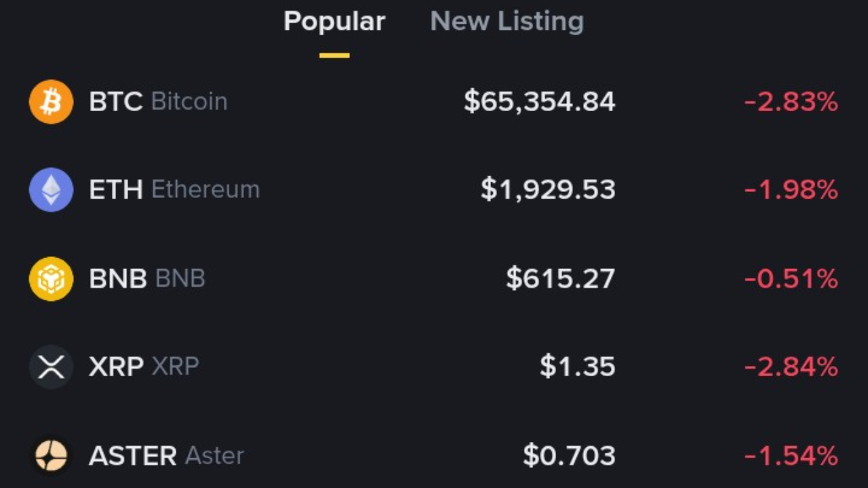Switch to the Popular tab
The width and height of the screenshot is (868, 488).
[x=334, y=22]
